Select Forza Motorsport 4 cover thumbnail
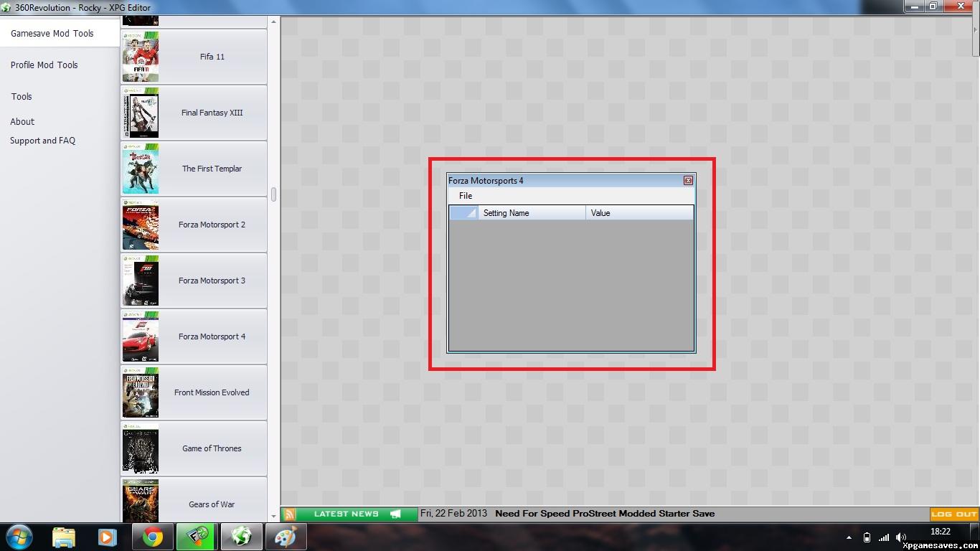The image size is (980, 551). click(x=141, y=336)
